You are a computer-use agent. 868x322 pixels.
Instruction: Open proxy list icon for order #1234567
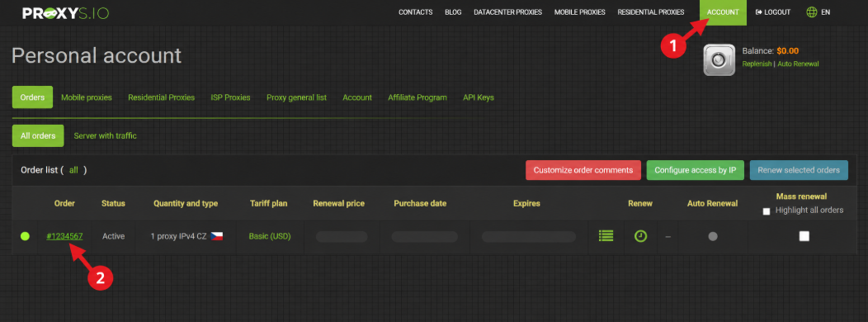point(606,236)
